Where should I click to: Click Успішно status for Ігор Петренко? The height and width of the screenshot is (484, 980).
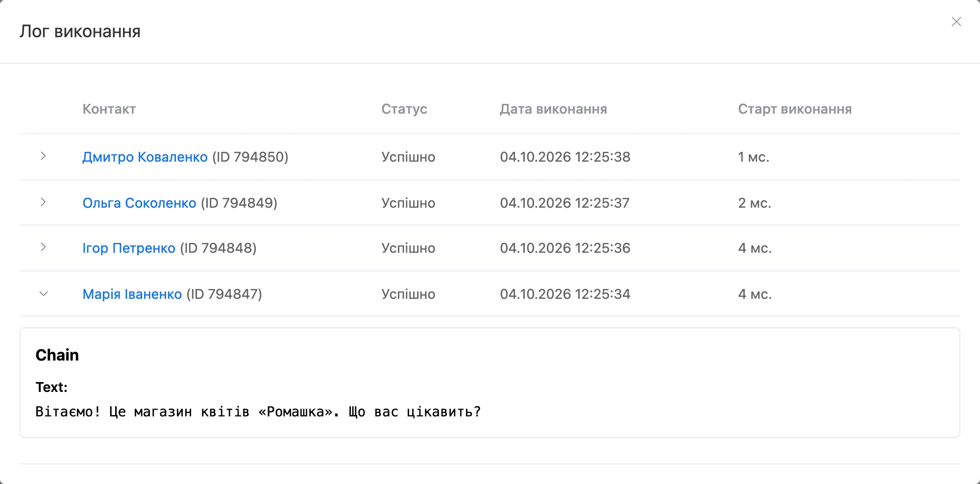pyautogui.click(x=408, y=248)
